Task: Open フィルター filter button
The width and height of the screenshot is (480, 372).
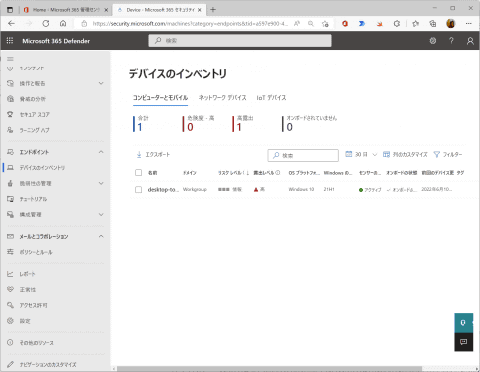Action: coord(448,154)
